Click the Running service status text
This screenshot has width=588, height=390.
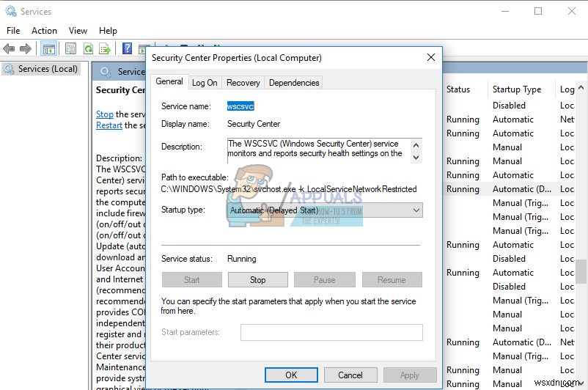[242, 259]
